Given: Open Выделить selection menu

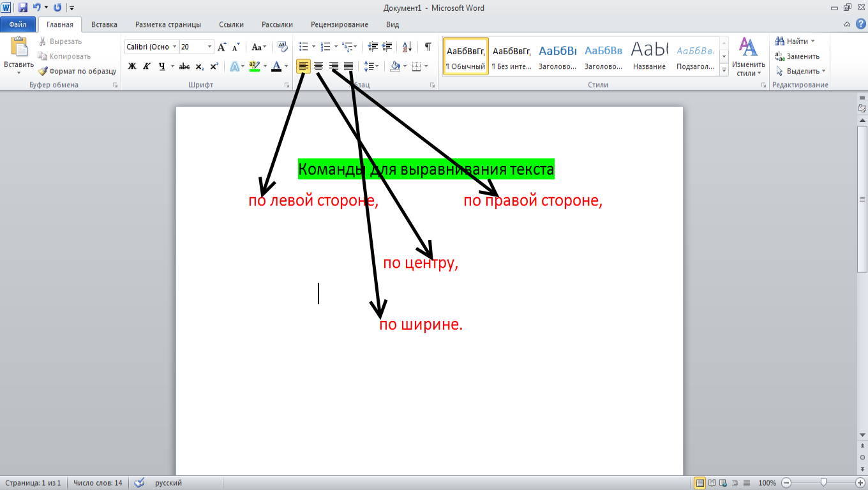Looking at the screenshot, I should (x=800, y=71).
